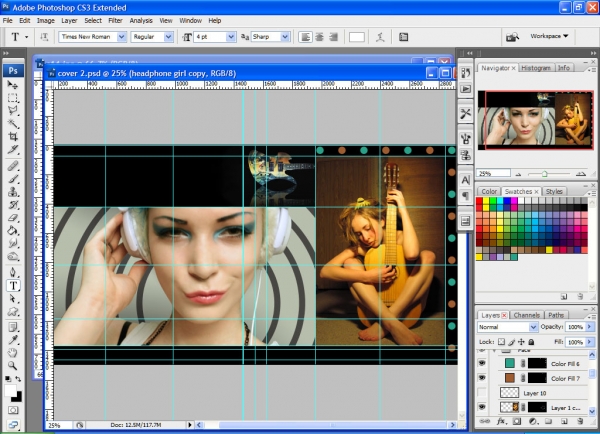The height and width of the screenshot is (434, 600).
Task: Select the Blur tool
Action: (x=13, y=243)
